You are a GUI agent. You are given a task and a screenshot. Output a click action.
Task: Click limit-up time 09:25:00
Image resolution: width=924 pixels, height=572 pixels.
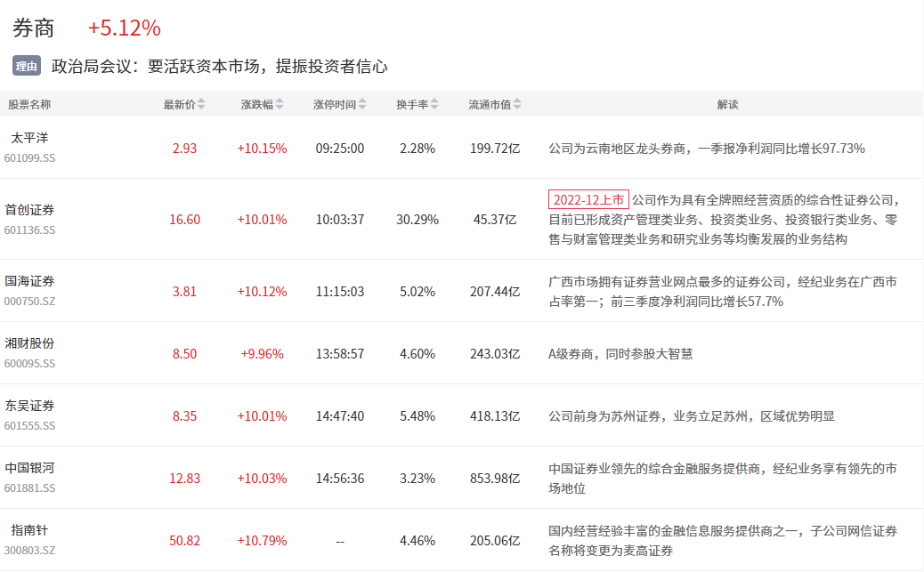coord(340,149)
